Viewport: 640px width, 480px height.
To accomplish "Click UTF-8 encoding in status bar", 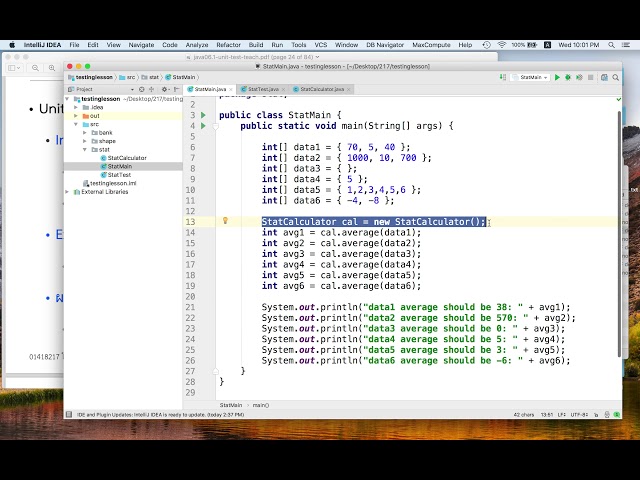I will tap(579, 414).
